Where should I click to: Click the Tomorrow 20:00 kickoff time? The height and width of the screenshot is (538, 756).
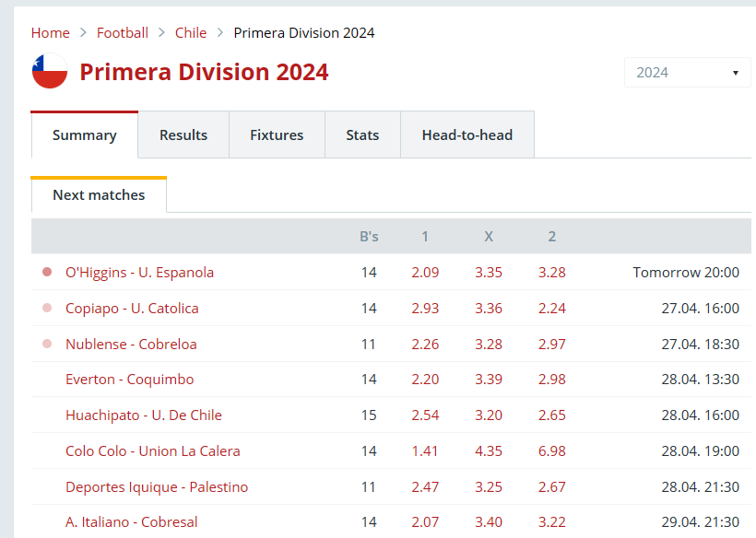(686, 272)
